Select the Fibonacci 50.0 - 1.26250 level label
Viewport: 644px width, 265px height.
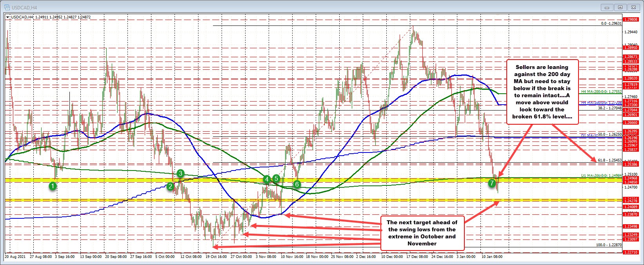pyautogui.click(x=610, y=134)
